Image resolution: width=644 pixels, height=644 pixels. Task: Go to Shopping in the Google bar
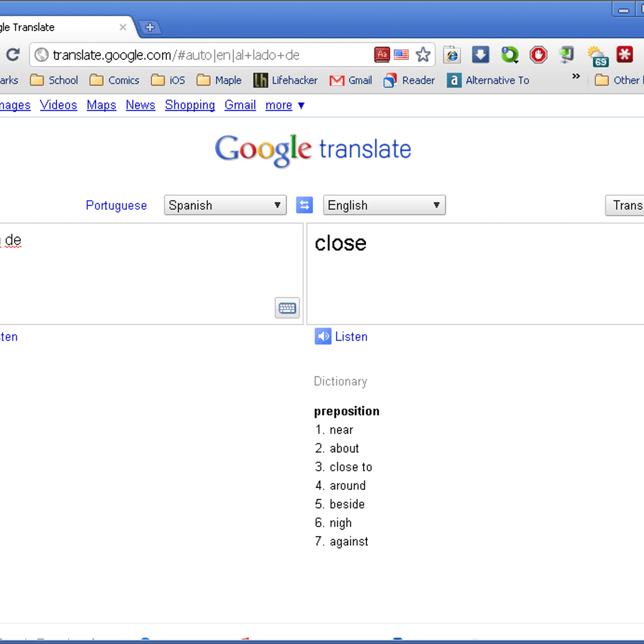pyautogui.click(x=190, y=105)
